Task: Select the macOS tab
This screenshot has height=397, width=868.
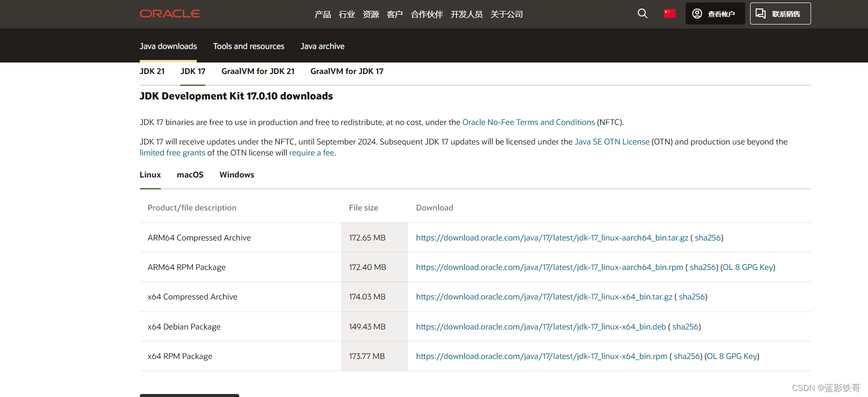Action: coord(190,174)
